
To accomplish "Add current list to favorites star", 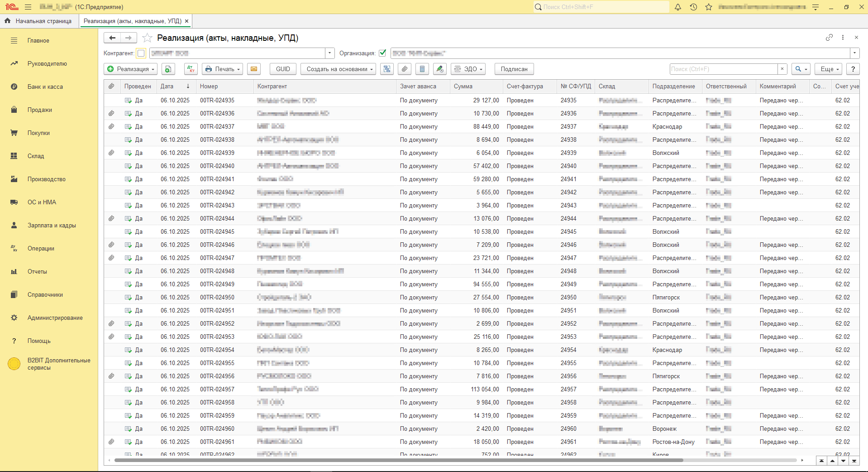I will coord(147,38).
